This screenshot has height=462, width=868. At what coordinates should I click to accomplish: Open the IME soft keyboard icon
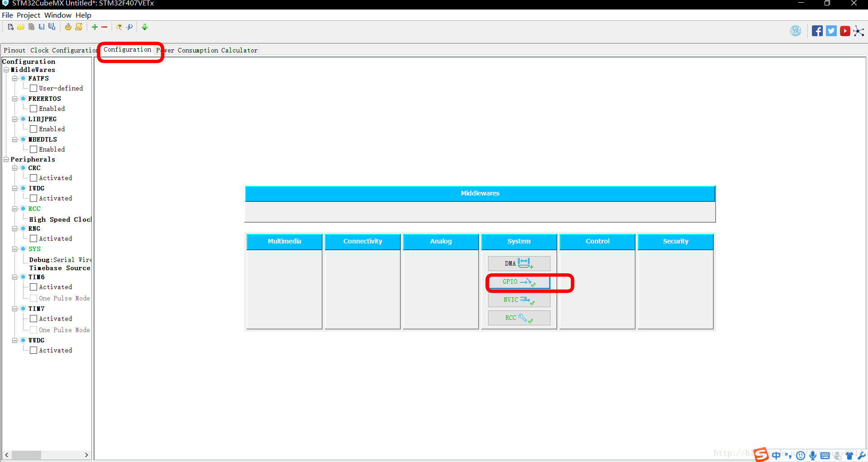[825, 456]
